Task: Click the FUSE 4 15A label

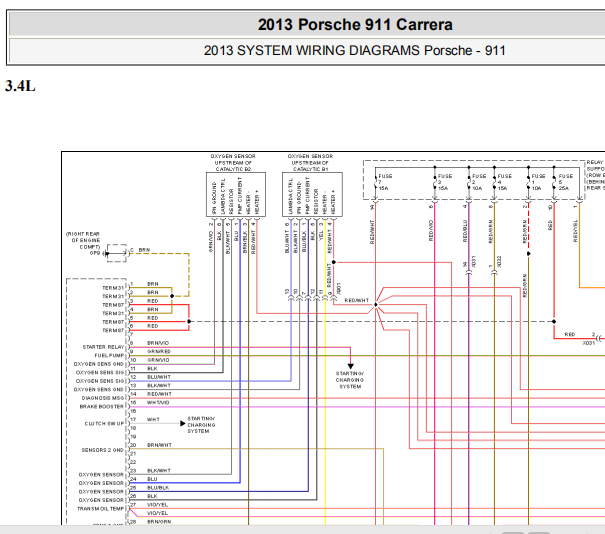Action: [504, 182]
